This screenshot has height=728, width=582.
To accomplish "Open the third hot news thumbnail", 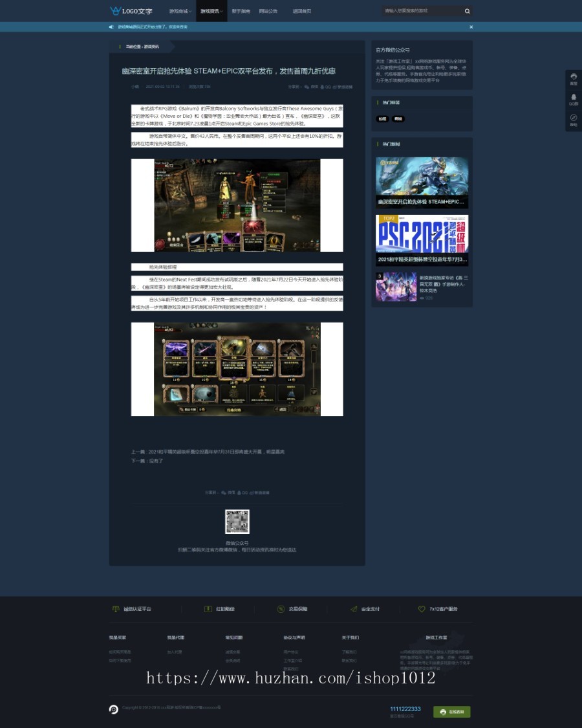I will click(x=396, y=287).
